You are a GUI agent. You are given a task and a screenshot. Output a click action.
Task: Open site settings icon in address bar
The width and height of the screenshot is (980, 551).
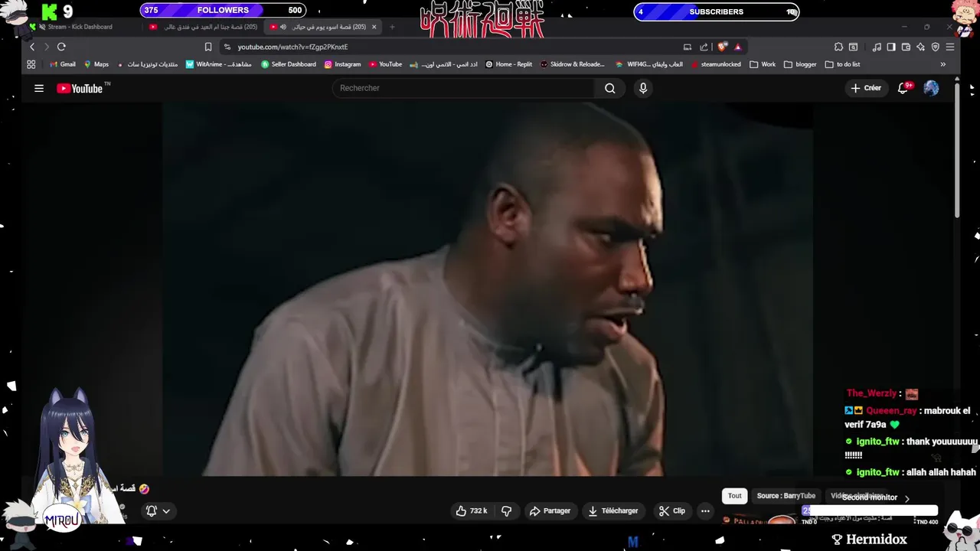point(227,47)
